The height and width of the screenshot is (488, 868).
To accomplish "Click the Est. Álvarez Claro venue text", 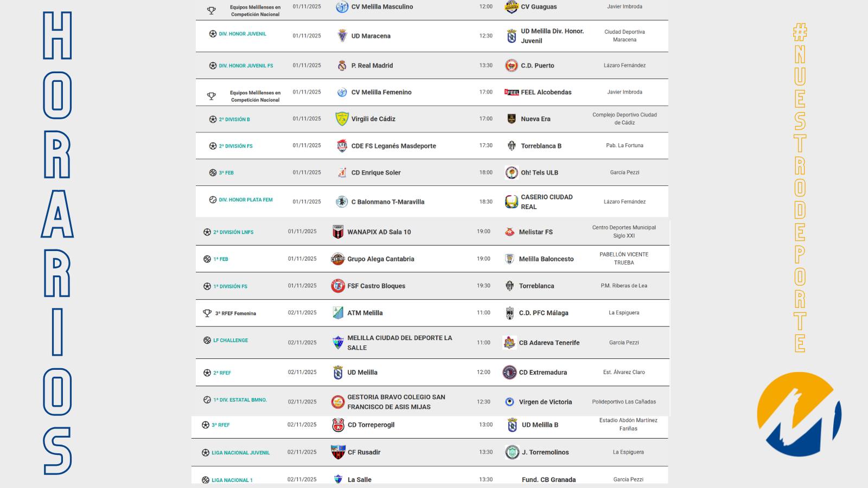I will coord(624,373).
